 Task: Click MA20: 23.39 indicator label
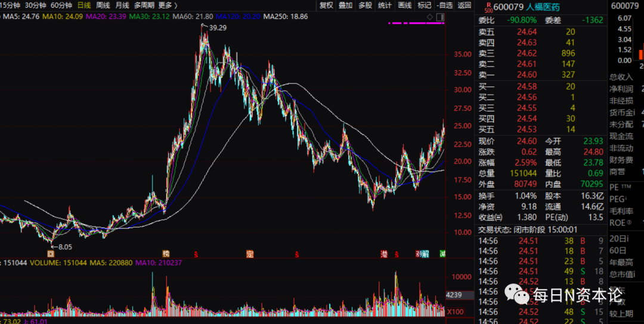[x=106, y=17]
